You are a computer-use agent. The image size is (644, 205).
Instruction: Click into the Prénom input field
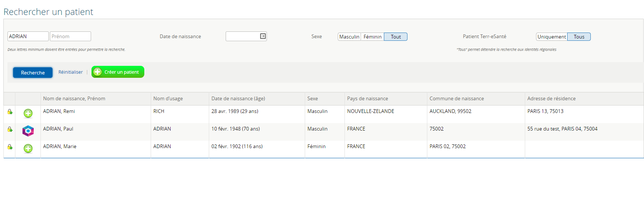[x=70, y=36]
